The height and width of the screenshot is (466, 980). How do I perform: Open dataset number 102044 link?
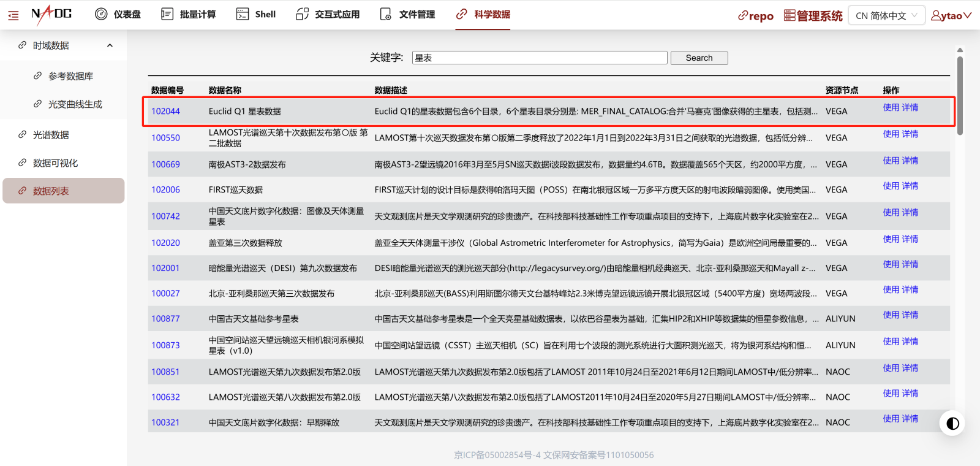(165, 111)
